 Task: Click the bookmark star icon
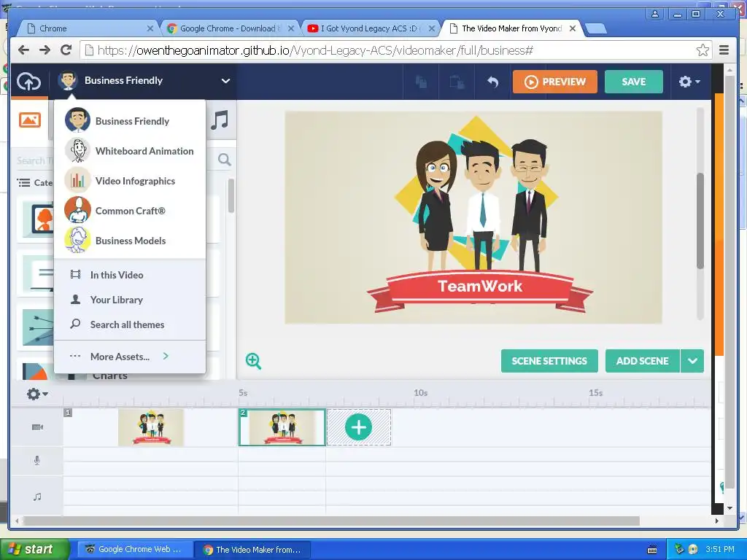click(703, 50)
